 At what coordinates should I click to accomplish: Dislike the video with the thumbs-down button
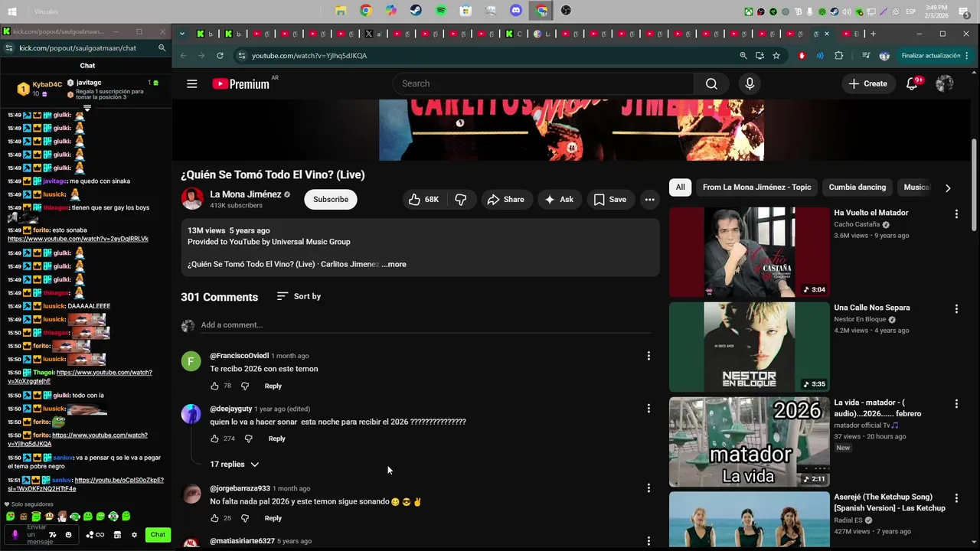(461, 200)
